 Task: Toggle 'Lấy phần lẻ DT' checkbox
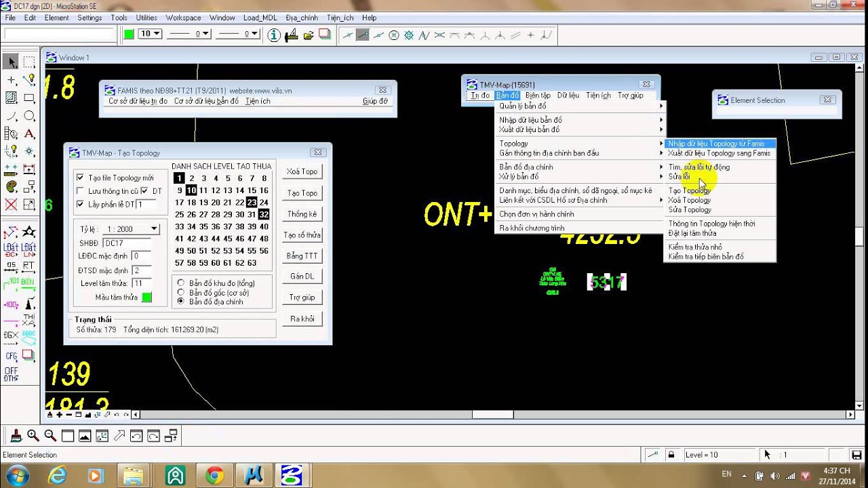[x=81, y=204]
